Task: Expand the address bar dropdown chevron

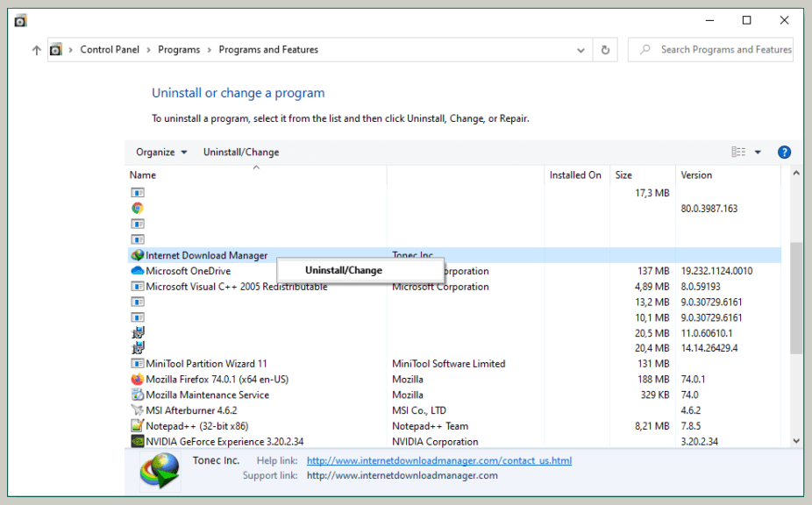Action: [581, 49]
